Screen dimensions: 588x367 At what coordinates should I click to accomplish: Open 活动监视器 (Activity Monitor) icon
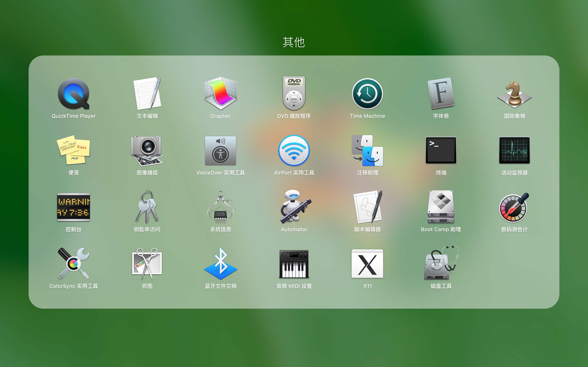point(514,150)
